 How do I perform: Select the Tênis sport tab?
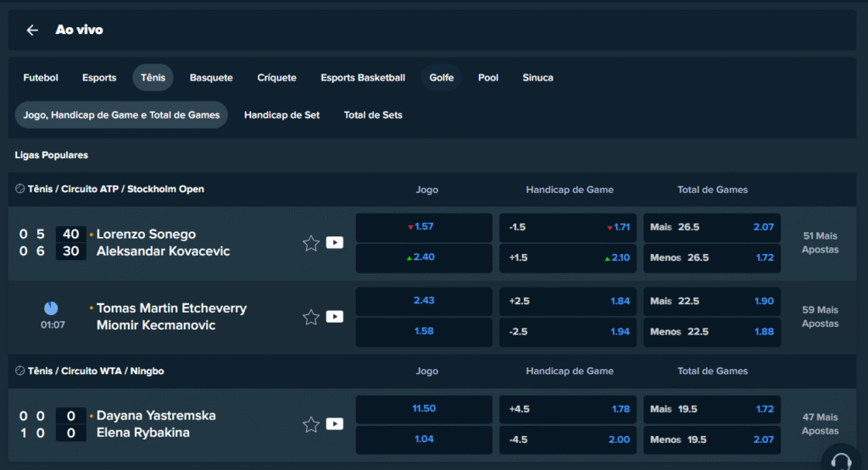(153, 77)
